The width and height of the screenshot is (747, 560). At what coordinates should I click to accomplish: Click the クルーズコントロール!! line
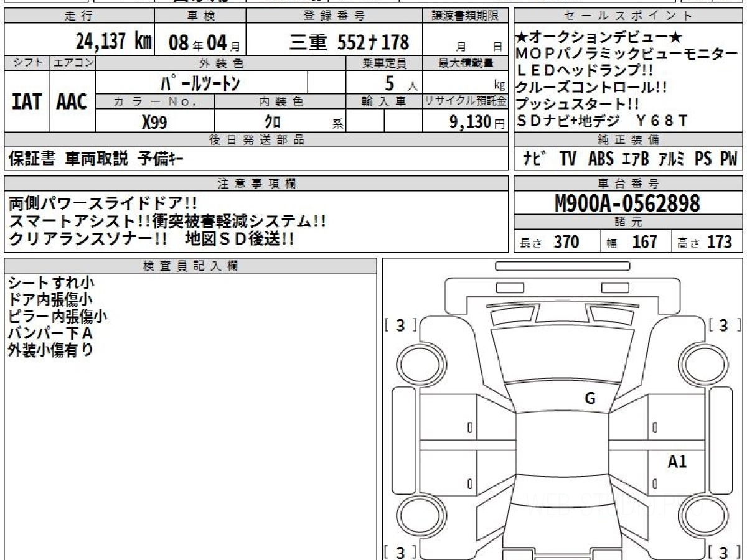(x=592, y=87)
